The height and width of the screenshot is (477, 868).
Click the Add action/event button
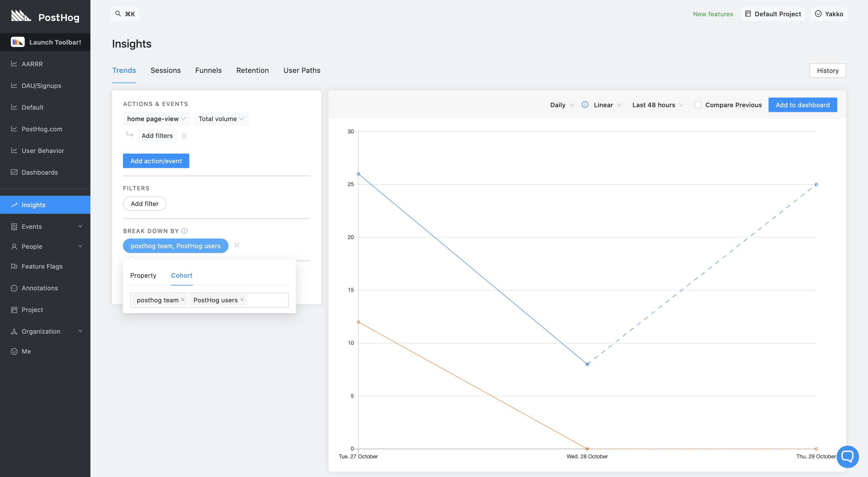(x=156, y=161)
